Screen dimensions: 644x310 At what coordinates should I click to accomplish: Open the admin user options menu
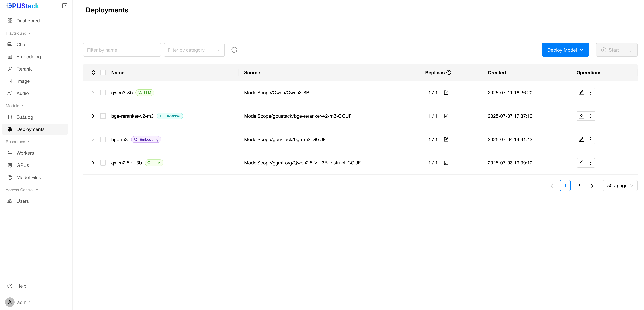click(x=60, y=302)
